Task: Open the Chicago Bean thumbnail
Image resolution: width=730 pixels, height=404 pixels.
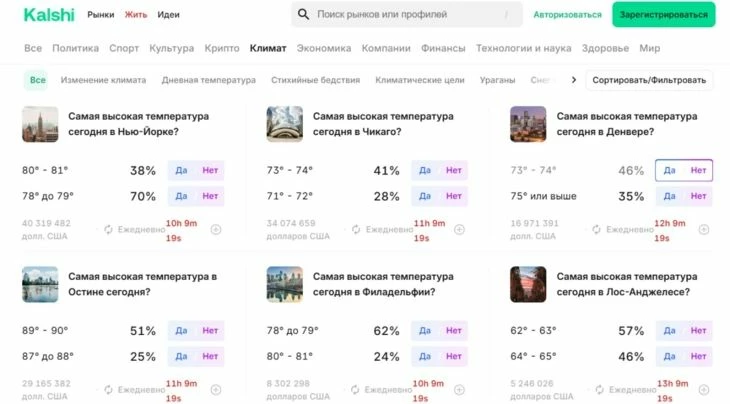Action: click(x=284, y=124)
